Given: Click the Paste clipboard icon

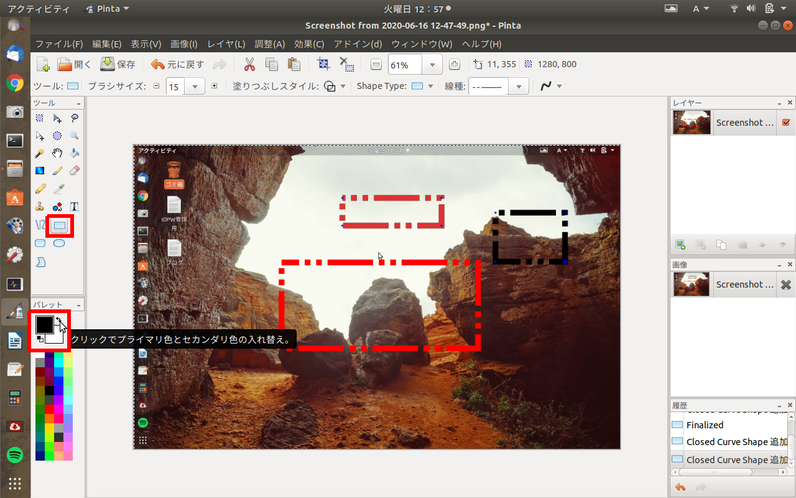Looking at the screenshot, I should coord(294,64).
